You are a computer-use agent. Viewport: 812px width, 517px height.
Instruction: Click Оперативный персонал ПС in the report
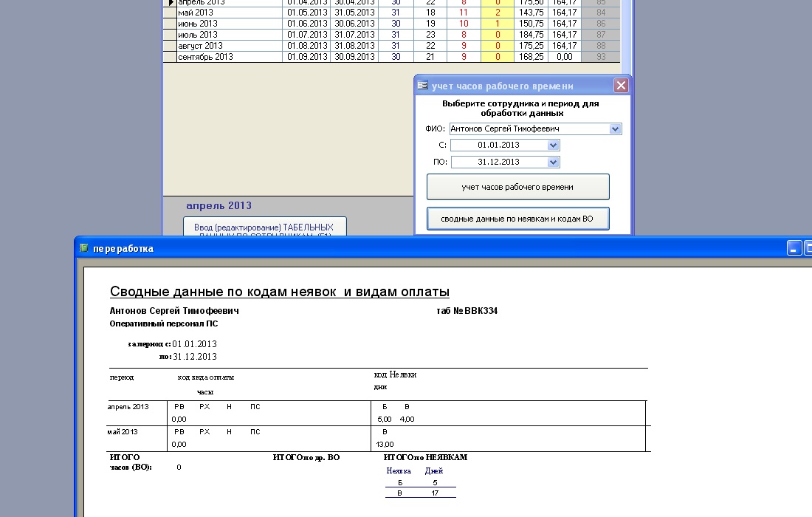pos(164,323)
